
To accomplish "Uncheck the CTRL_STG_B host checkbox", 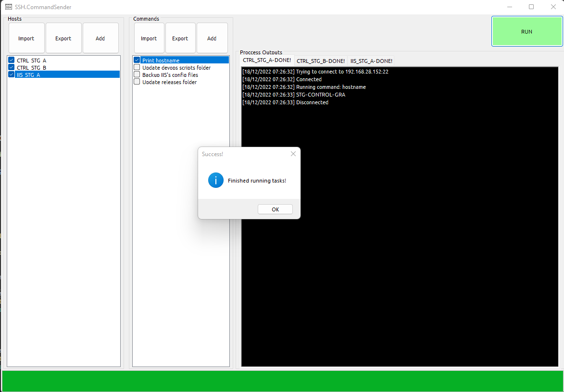I will [11, 67].
